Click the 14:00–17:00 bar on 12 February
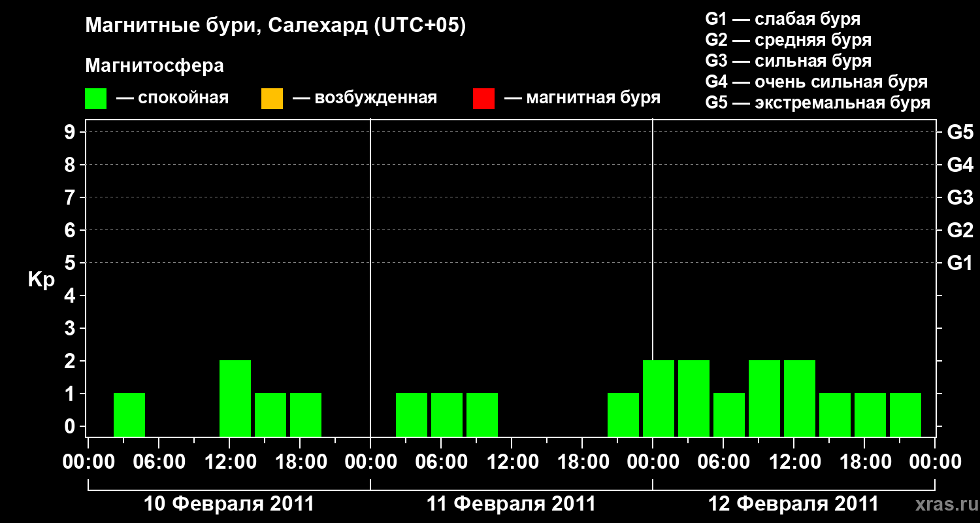This screenshot has height=523, width=980. point(835,414)
